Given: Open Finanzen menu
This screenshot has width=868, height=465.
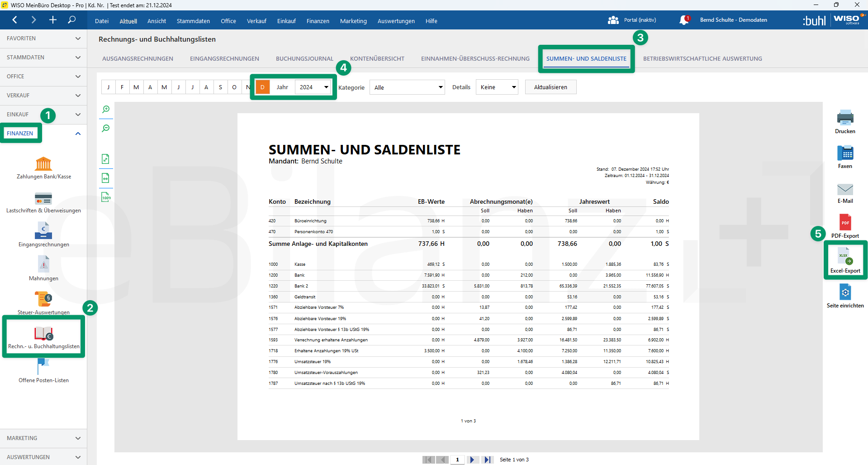Looking at the screenshot, I should [x=318, y=21].
